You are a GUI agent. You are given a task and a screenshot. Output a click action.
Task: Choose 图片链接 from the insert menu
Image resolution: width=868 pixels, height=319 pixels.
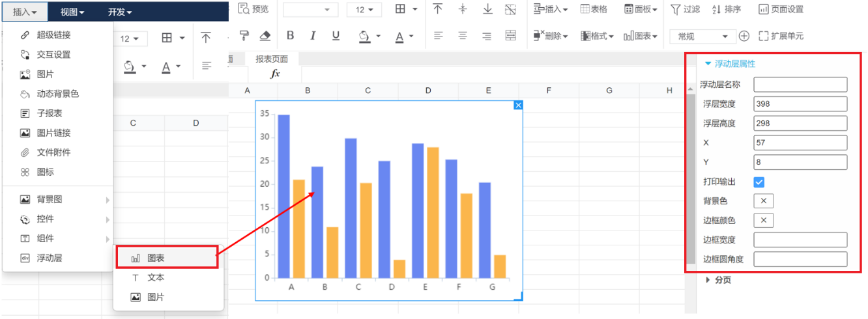57,133
